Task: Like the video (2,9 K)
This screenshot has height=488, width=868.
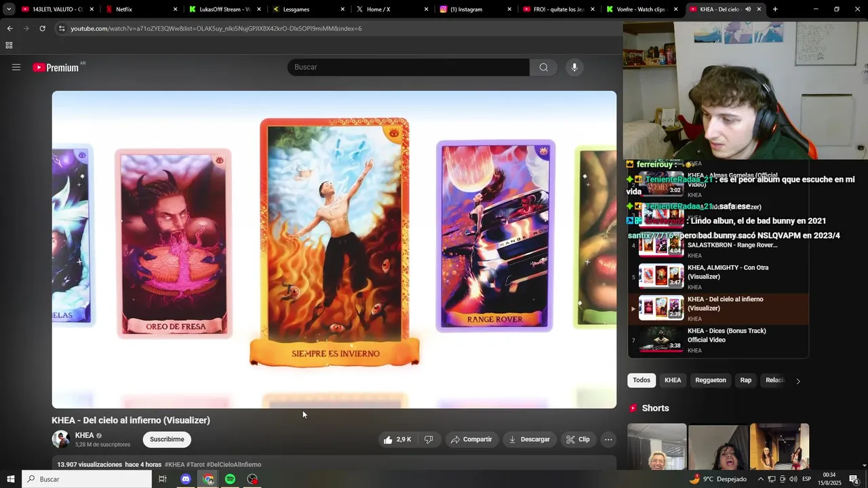Action: point(397,439)
